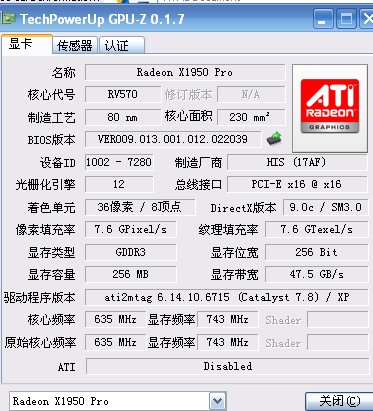Click the Disabled ATI CrossFire field
The height and width of the screenshot is (411, 373).
tap(227, 366)
